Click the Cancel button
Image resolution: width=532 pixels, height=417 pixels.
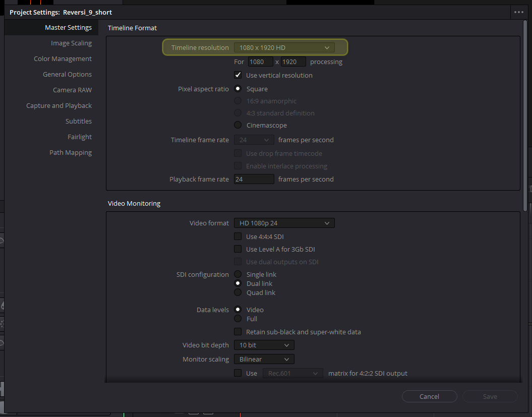[429, 396]
